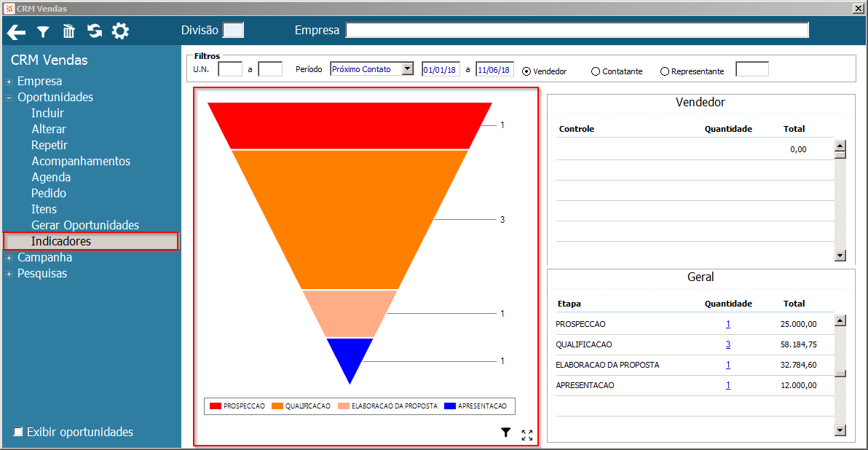This screenshot has width=868, height=450.
Task: Select the Contatante radio button
Action: coord(596,71)
